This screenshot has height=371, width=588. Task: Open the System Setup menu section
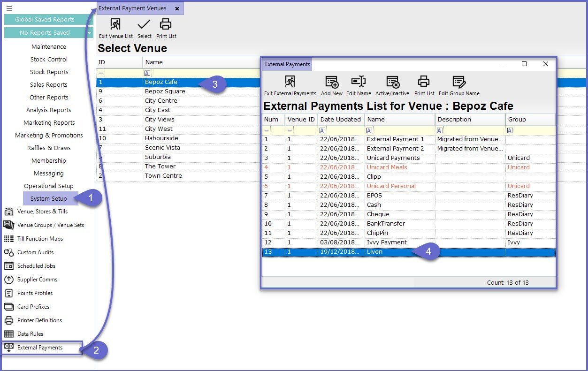pyautogui.click(x=49, y=198)
